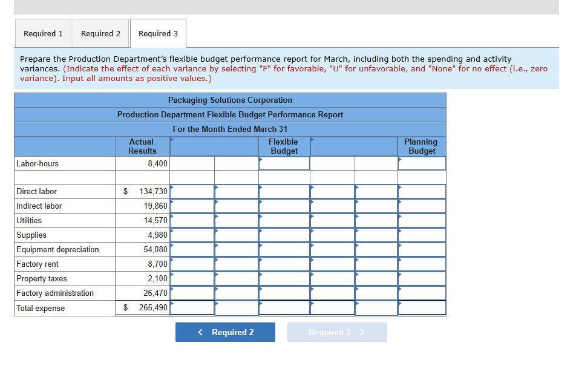
Task: Click the Factory rent Planning Budget cell
Action: 422,264
